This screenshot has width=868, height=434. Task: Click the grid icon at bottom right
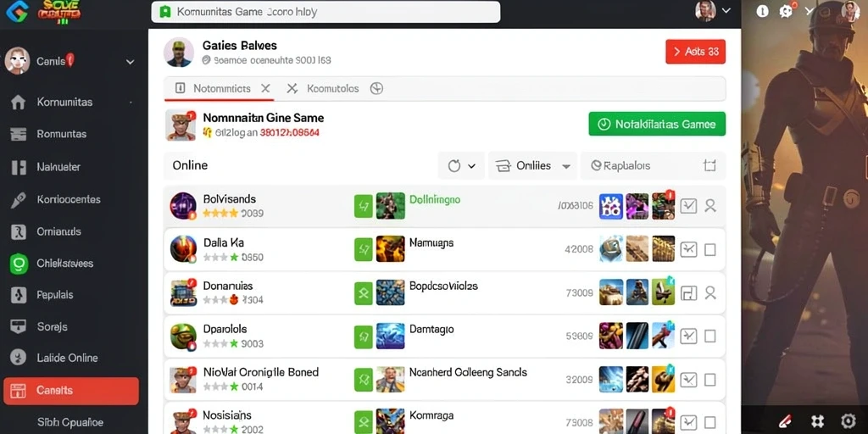pos(817,420)
